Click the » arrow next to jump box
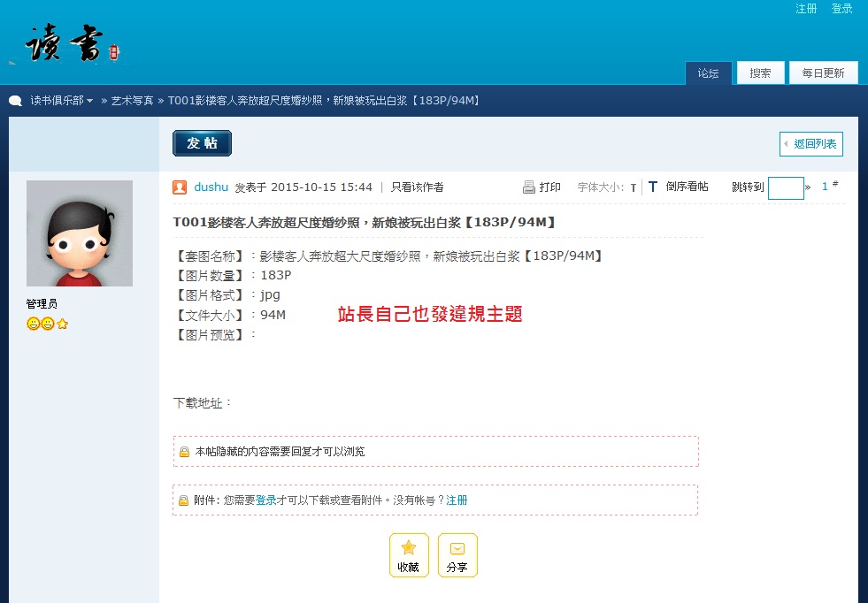 coord(808,187)
